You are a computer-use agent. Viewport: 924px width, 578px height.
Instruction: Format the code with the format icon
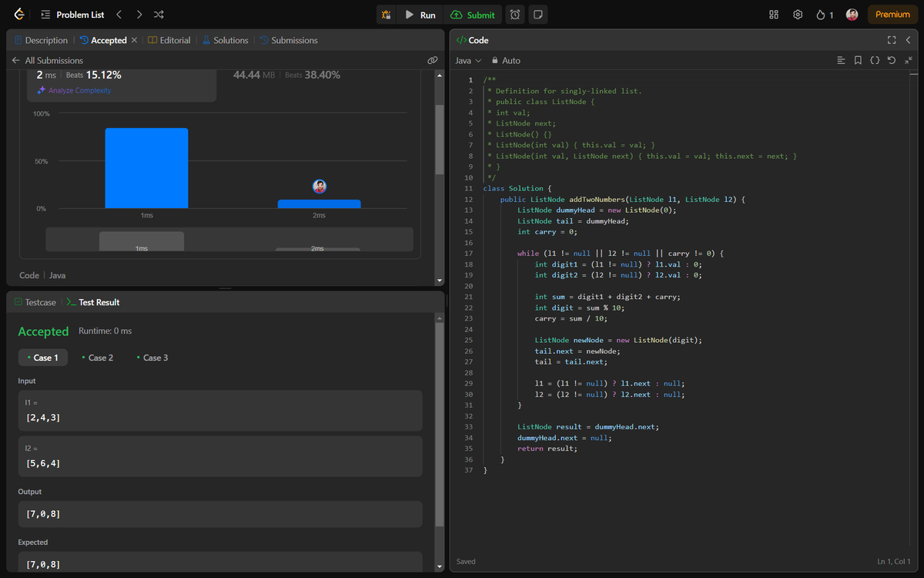pos(842,60)
